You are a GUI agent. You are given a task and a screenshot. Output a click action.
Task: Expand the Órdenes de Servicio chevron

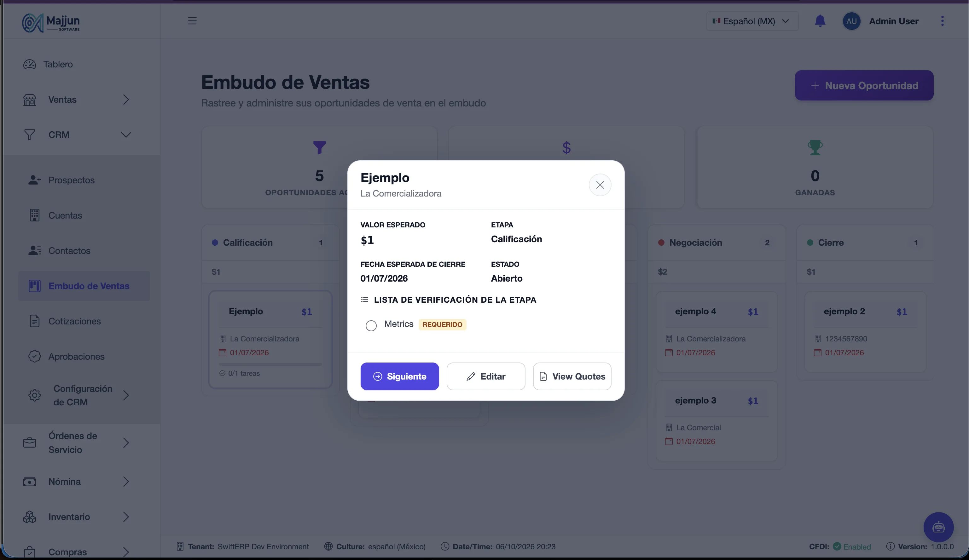[x=126, y=443]
